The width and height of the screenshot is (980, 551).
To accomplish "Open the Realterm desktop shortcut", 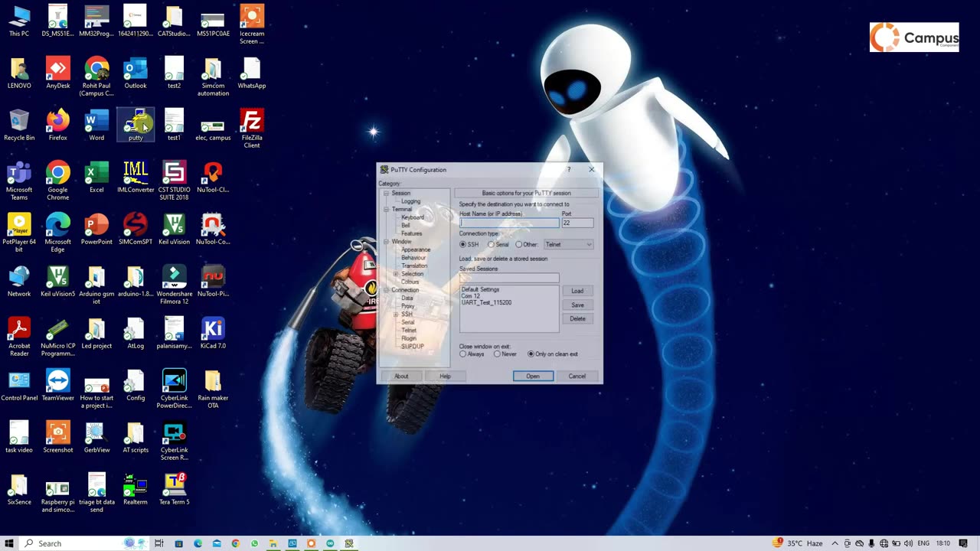I will tap(136, 489).
